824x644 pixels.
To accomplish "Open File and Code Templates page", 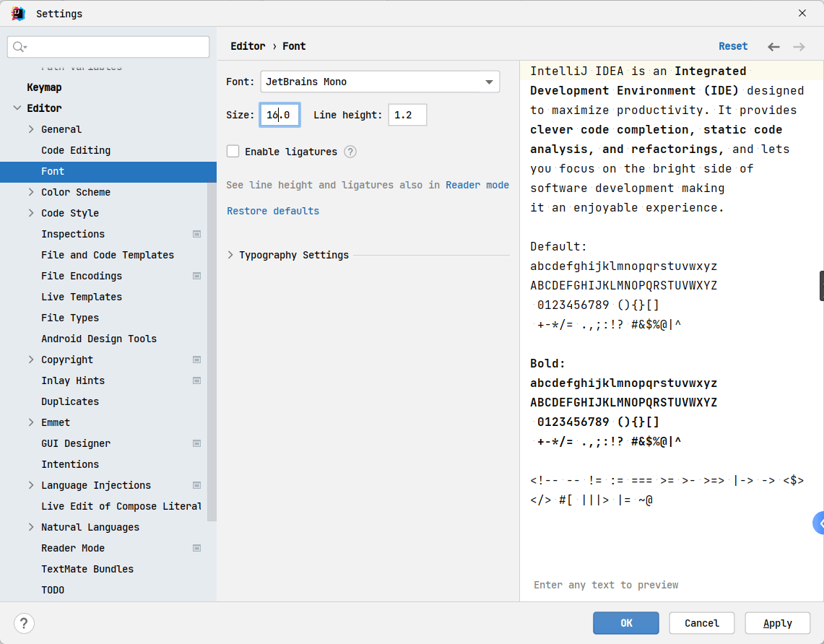I will 107,256.
